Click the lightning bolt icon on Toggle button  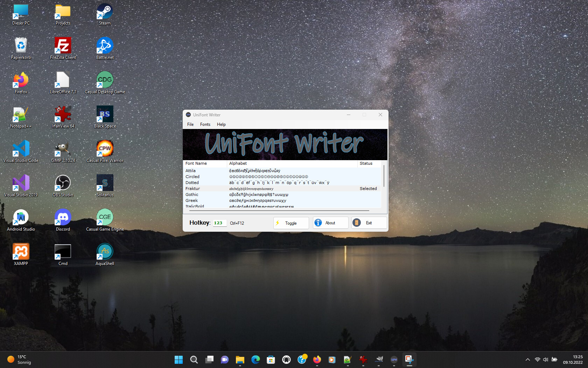(278, 223)
